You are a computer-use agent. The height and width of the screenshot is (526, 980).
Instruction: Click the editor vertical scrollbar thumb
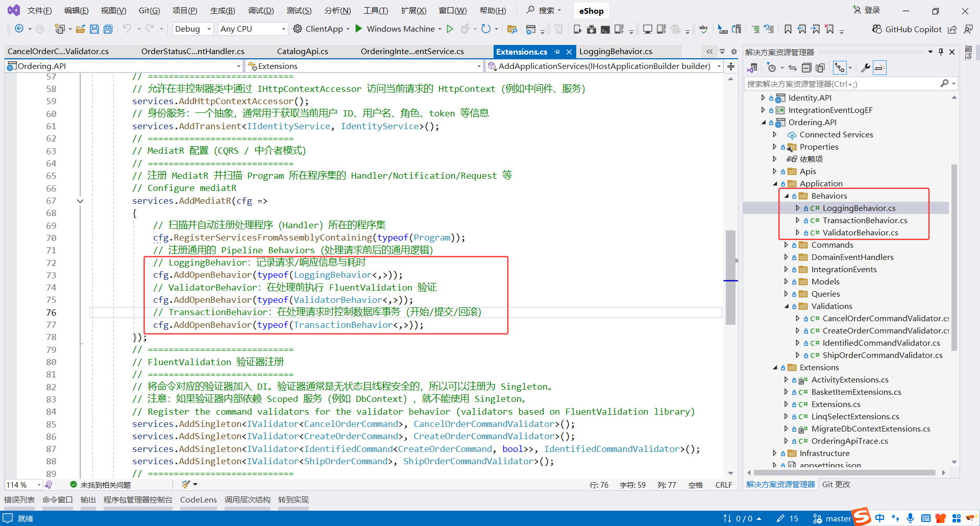click(x=731, y=277)
